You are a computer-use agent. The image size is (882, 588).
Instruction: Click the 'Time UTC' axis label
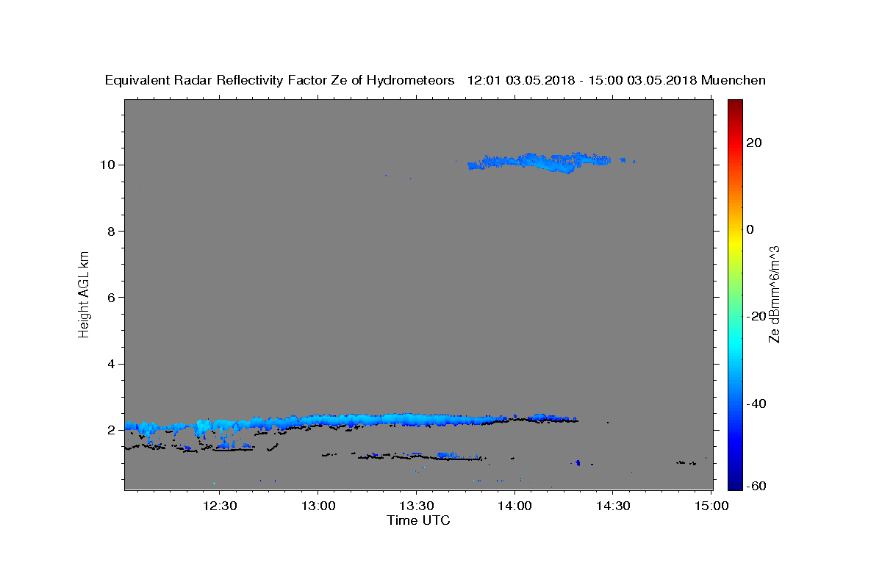pyautogui.click(x=418, y=521)
